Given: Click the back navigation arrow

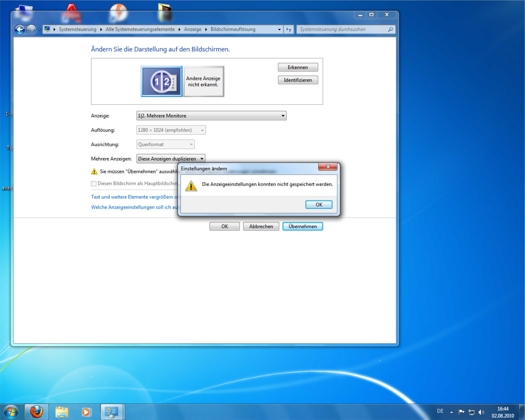Looking at the screenshot, I should click(x=20, y=29).
